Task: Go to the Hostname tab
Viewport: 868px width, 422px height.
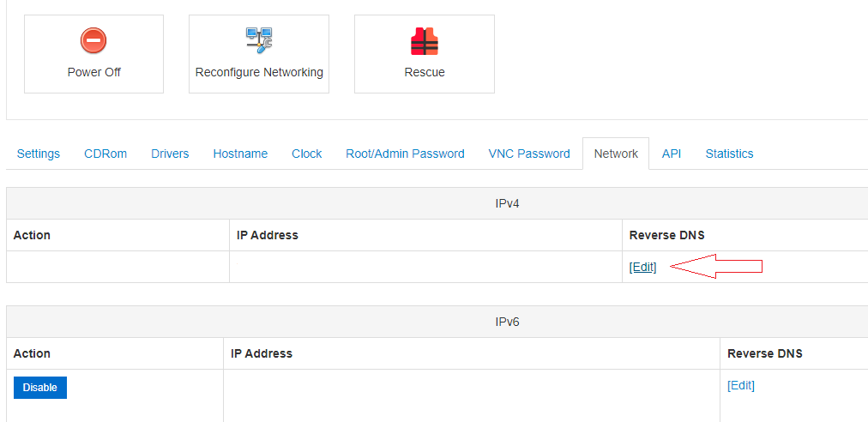Action: click(x=240, y=154)
